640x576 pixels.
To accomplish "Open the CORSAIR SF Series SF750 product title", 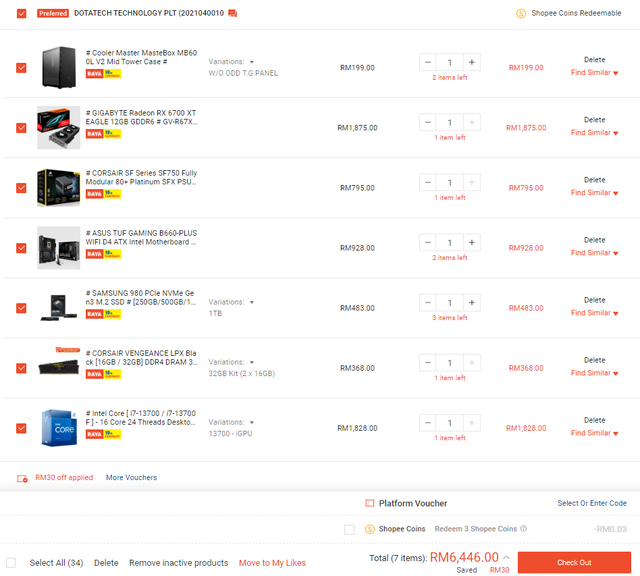I will [141, 178].
